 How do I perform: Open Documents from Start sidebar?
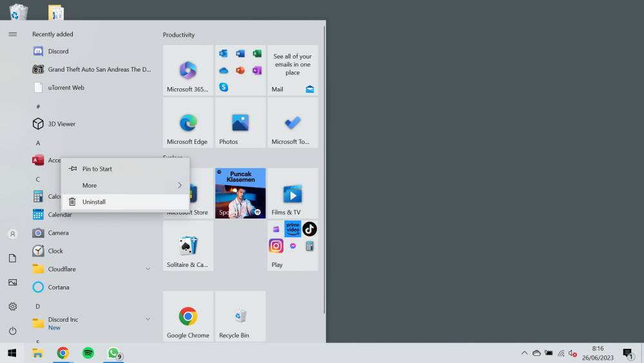coord(13,258)
